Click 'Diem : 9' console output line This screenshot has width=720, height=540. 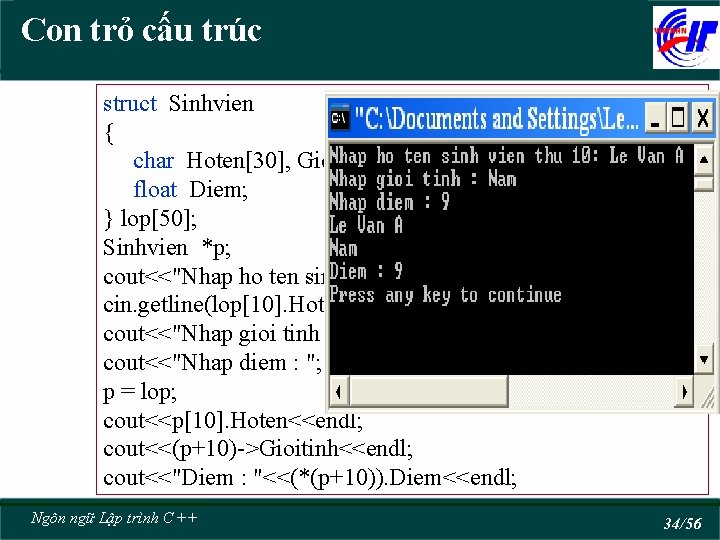tap(366, 271)
